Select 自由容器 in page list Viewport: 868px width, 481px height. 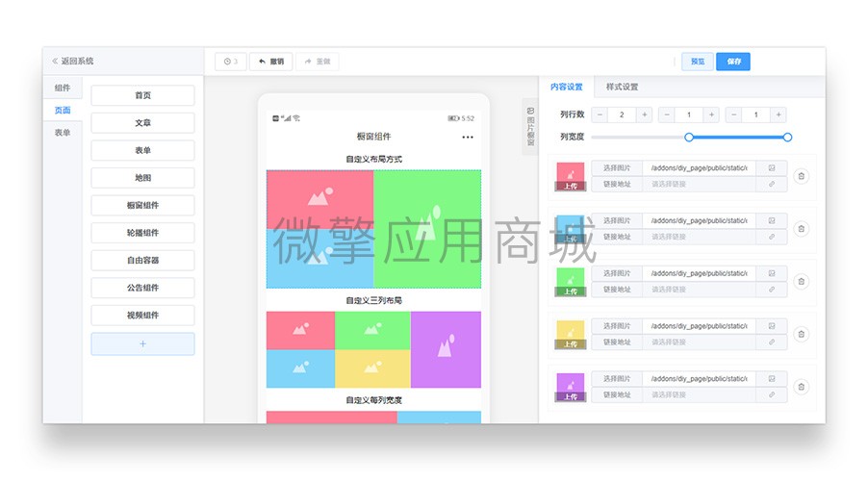(142, 260)
